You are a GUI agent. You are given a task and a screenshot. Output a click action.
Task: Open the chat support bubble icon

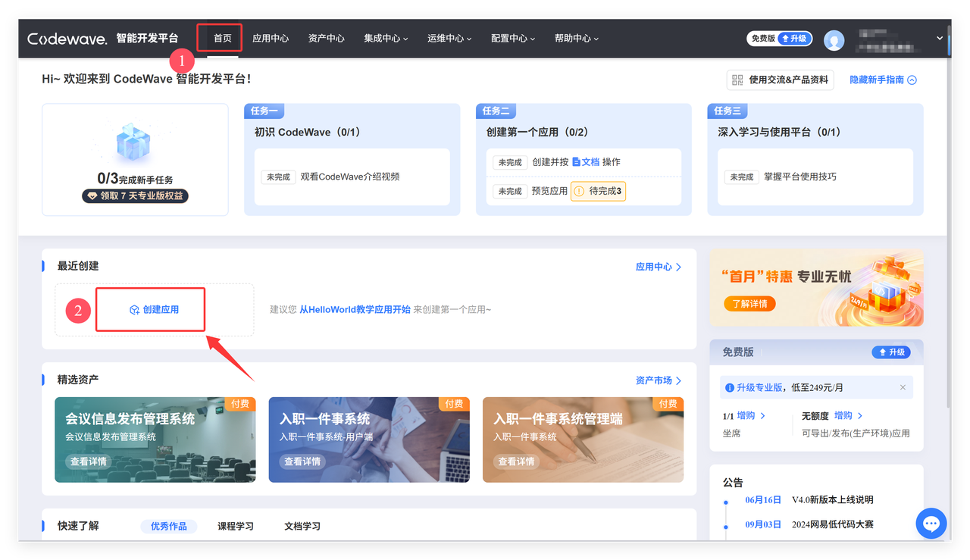[931, 523]
